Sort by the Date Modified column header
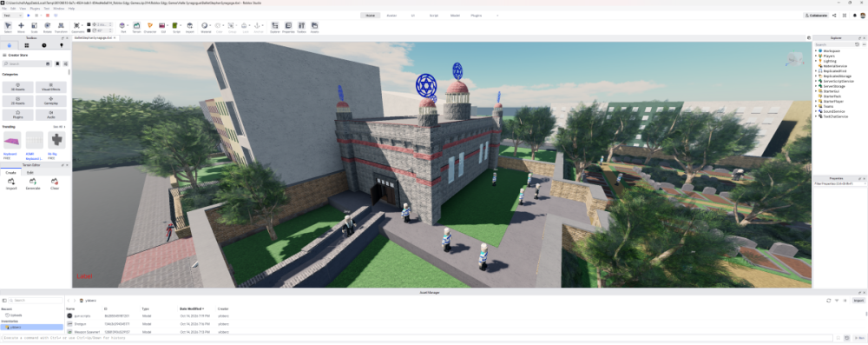Image resolution: width=868 pixels, height=345 pixels. pyautogui.click(x=192, y=309)
